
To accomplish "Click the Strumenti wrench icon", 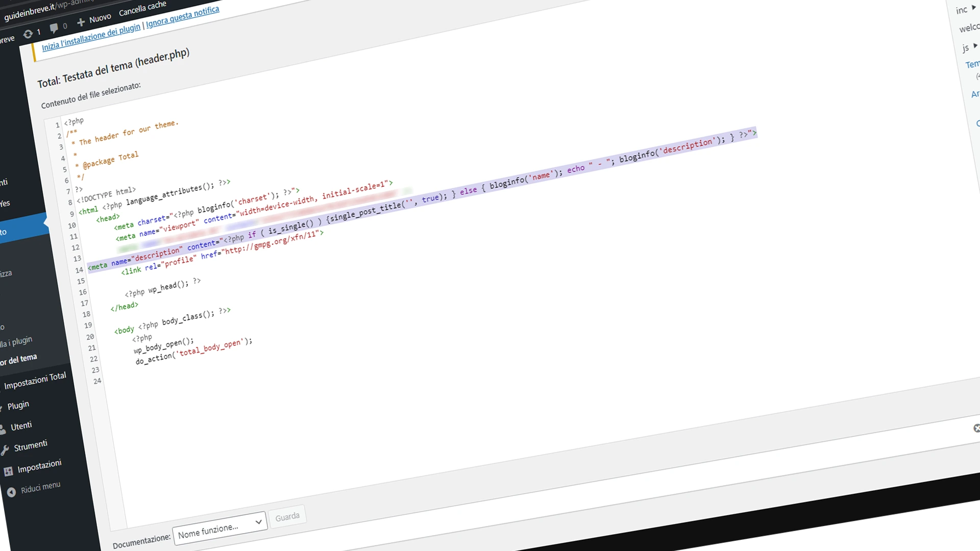I will pos(5,450).
